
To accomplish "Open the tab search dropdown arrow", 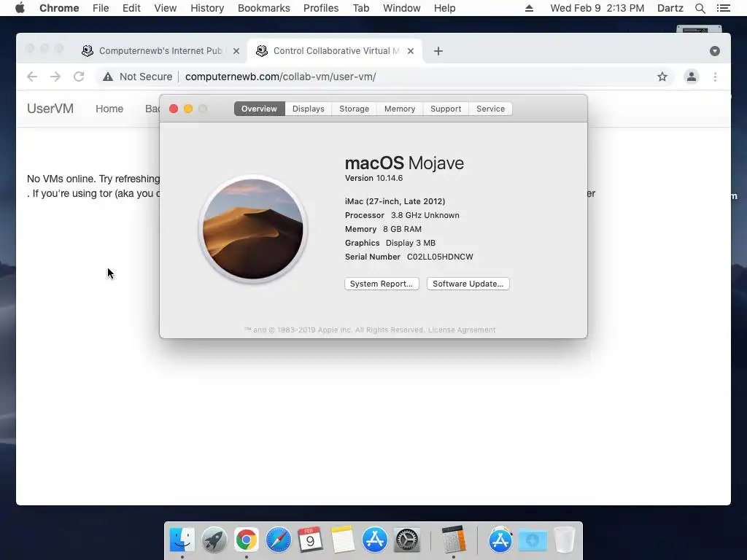I will pyautogui.click(x=715, y=51).
